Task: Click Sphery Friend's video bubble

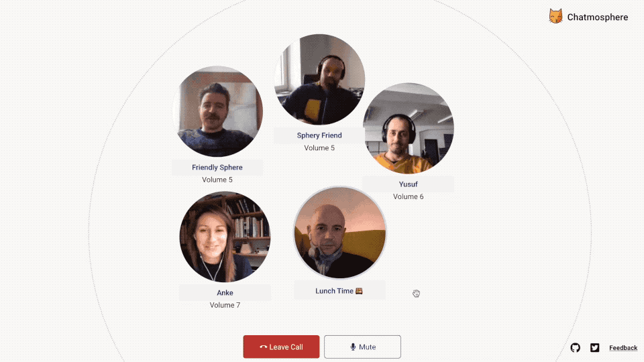Action: [x=319, y=79]
